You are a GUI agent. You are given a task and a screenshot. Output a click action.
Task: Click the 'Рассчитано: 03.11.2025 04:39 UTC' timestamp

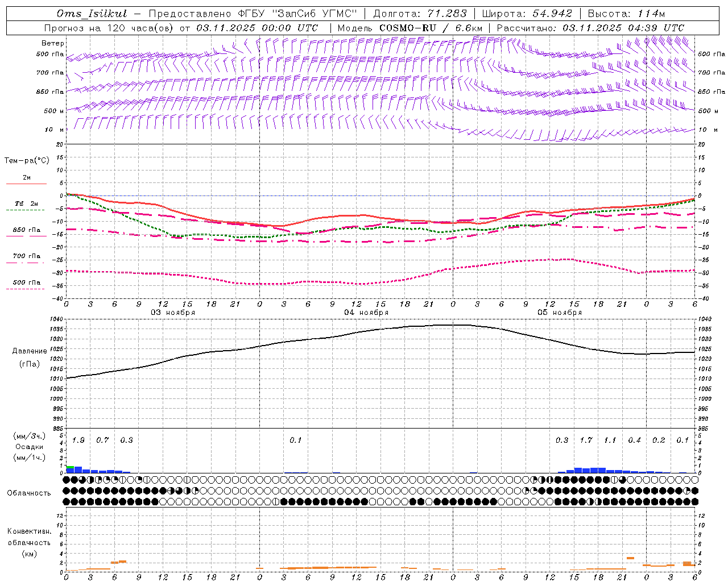pyautogui.click(x=590, y=28)
